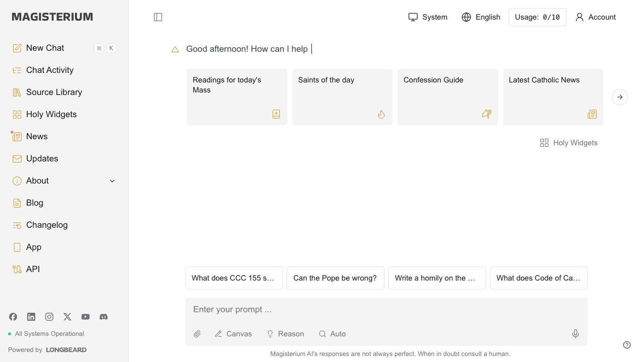Start voice input with microphone icon

click(576, 334)
